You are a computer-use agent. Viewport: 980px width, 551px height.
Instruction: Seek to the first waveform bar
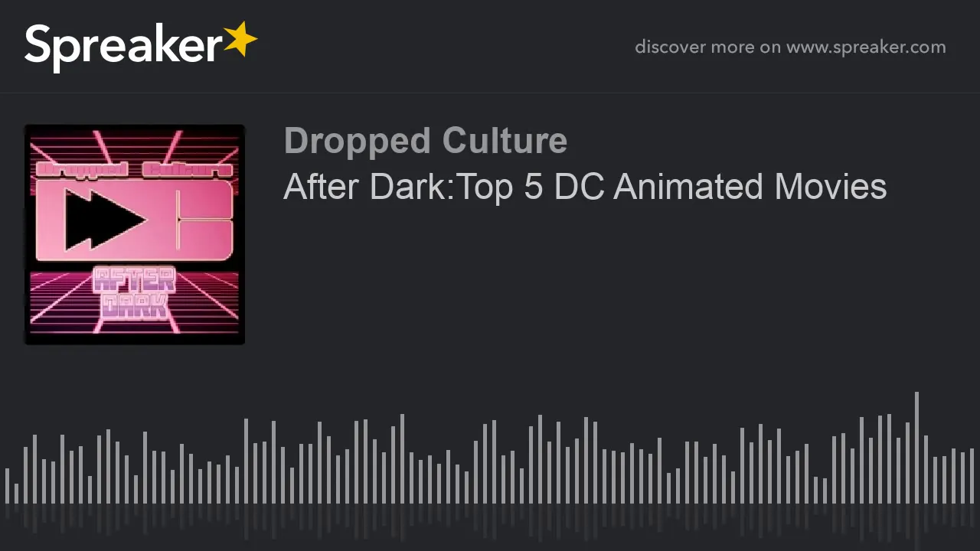click(7, 486)
